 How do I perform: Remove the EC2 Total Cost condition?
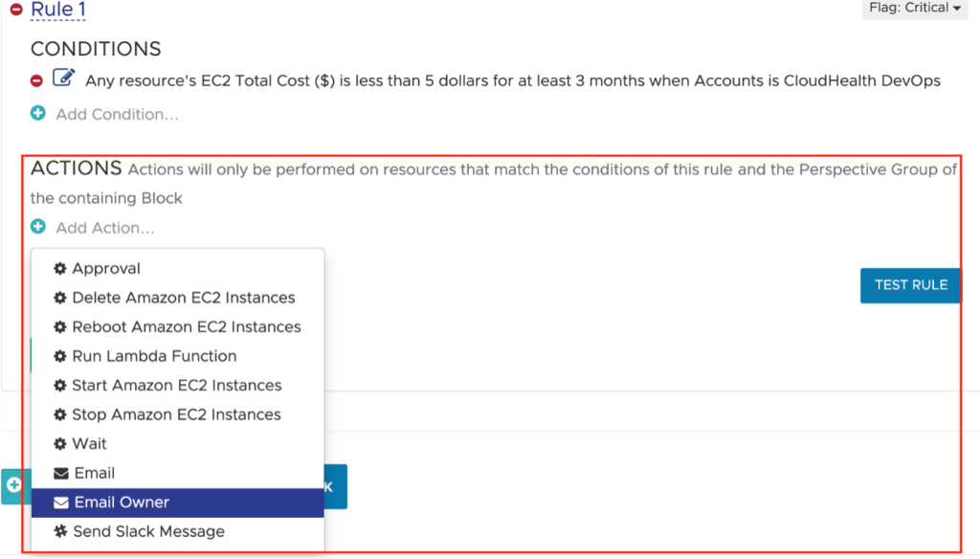pos(37,81)
